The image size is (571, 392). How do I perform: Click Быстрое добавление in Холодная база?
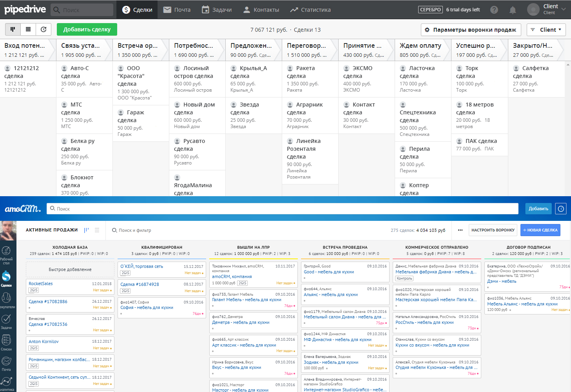click(70, 269)
